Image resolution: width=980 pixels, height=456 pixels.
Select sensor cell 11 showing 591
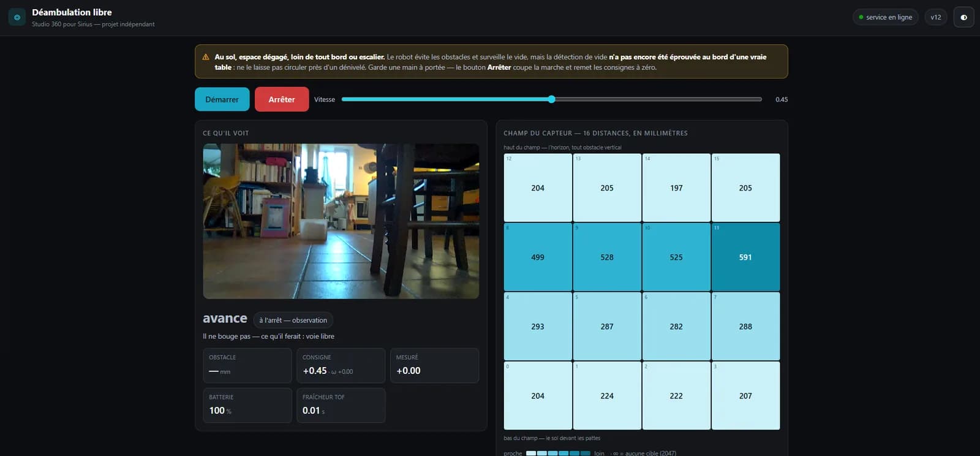745,257
